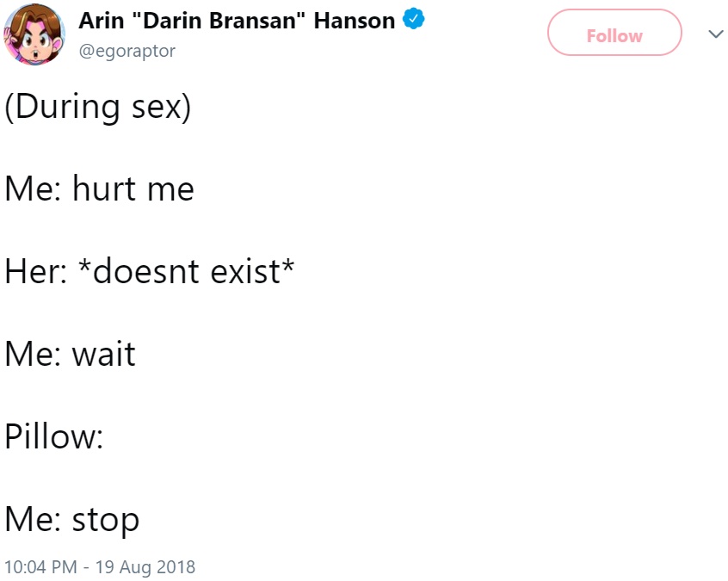Open Arin Hanson's profile via display name
This screenshot has width=728, height=581.
237,21
